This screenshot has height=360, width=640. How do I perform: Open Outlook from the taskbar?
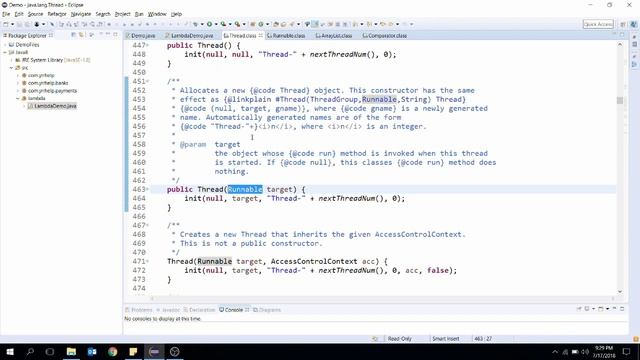[92, 351]
